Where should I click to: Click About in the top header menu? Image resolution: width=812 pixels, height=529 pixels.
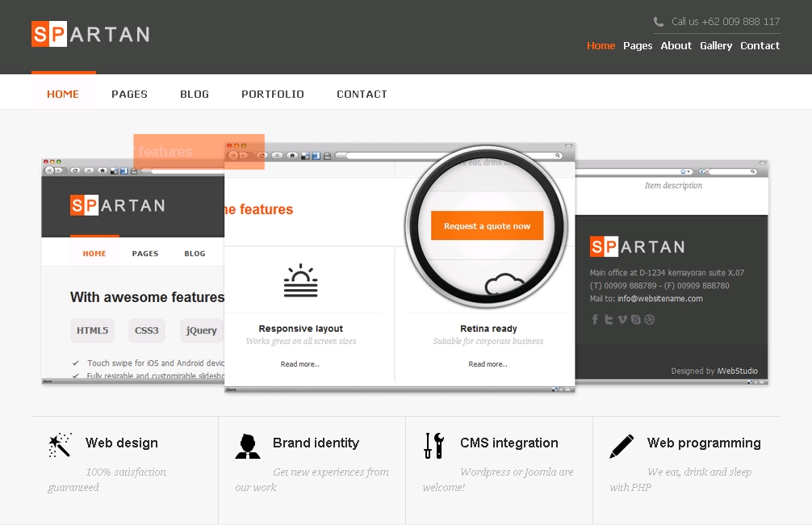pos(676,46)
